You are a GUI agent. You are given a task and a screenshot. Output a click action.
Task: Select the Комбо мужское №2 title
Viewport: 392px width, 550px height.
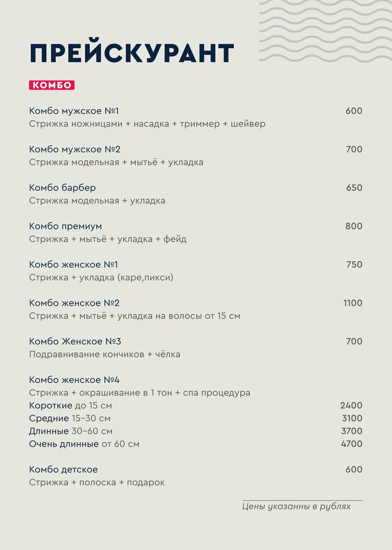click(x=75, y=150)
